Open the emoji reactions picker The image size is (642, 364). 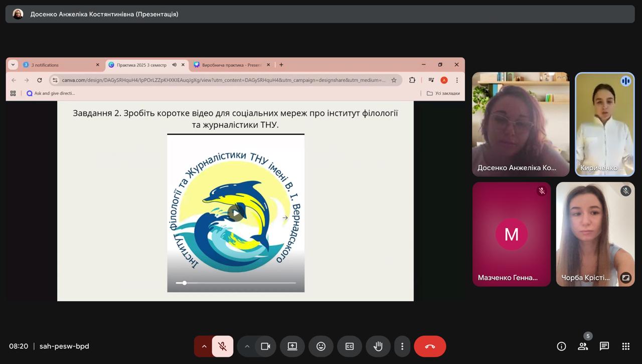pyautogui.click(x=321, y=346)
